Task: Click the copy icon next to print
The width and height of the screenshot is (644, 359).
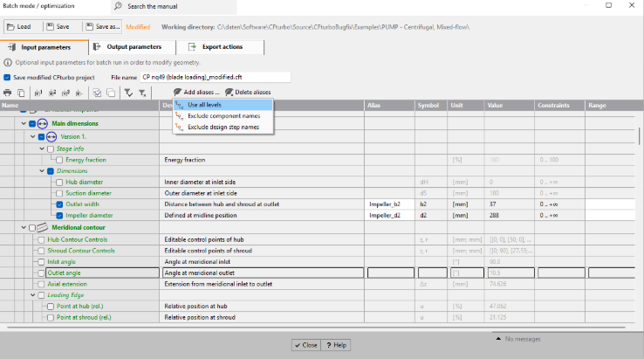Action: click(21, 93)
